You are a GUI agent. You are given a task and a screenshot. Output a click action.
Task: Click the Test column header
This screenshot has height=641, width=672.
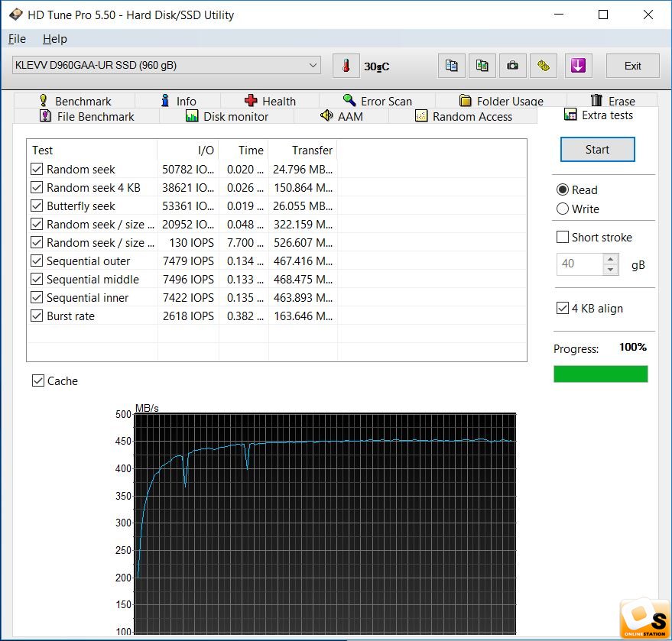click(93, 150)
